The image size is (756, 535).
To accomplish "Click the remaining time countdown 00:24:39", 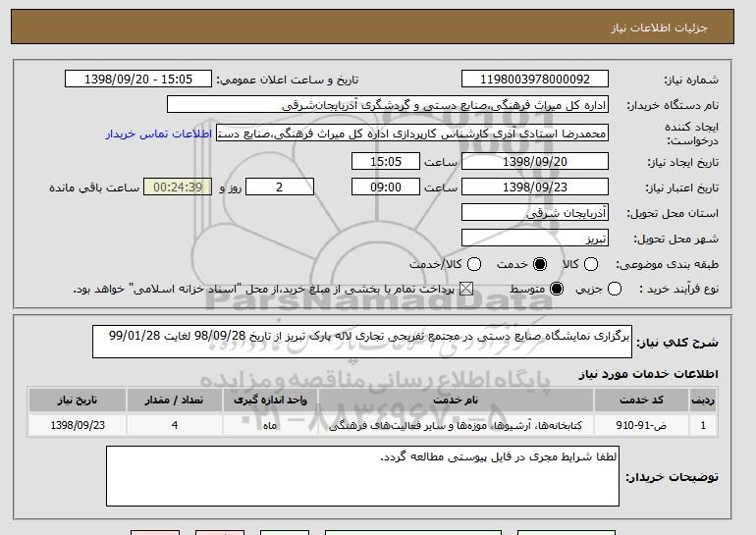I will [x=178, y=187].
